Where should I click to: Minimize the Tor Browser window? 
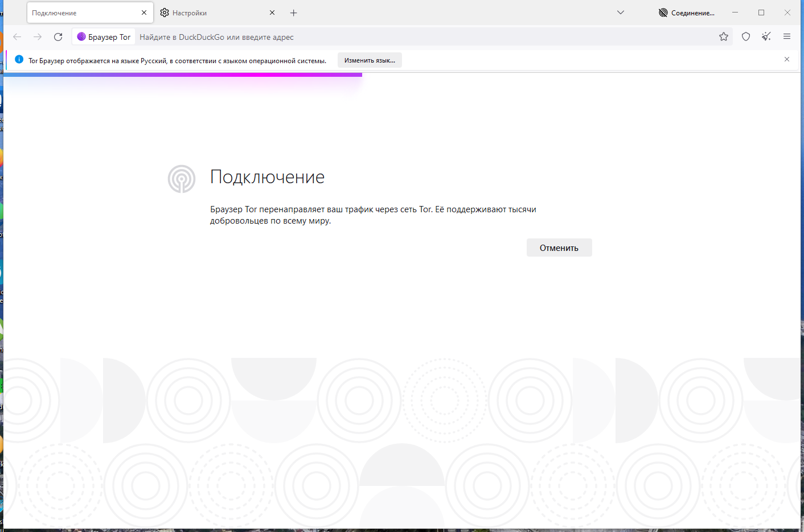coord(735,13)
